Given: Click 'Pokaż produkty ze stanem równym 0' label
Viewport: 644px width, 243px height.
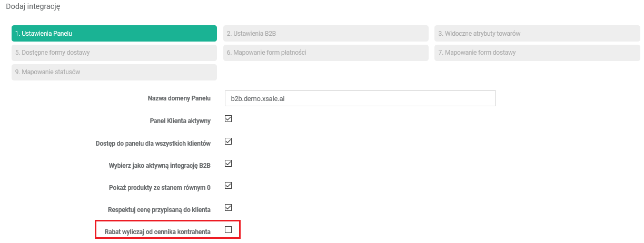Looking at the screenshot, I should (x=160, y=187).
